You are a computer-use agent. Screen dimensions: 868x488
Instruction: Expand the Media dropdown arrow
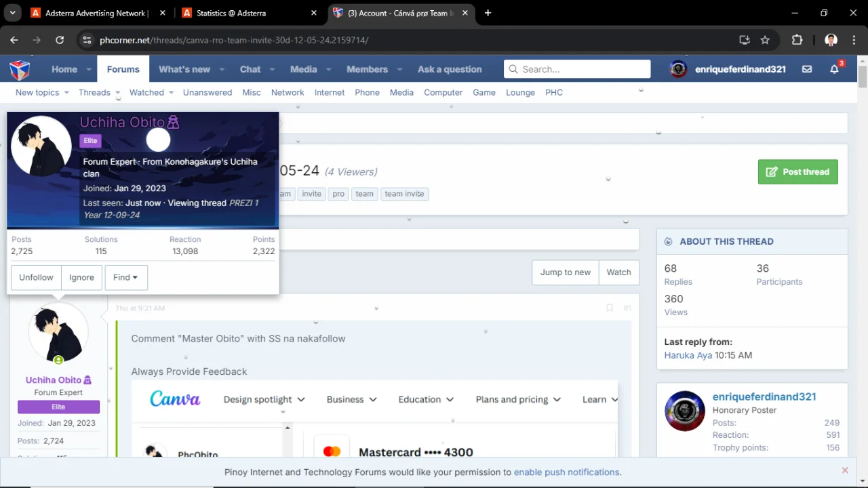[x=328, y=69]
